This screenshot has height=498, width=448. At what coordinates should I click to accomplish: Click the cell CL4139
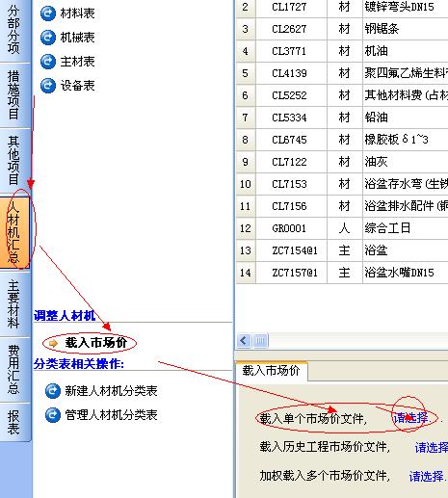pyautogui.click(x=291, y=73)
